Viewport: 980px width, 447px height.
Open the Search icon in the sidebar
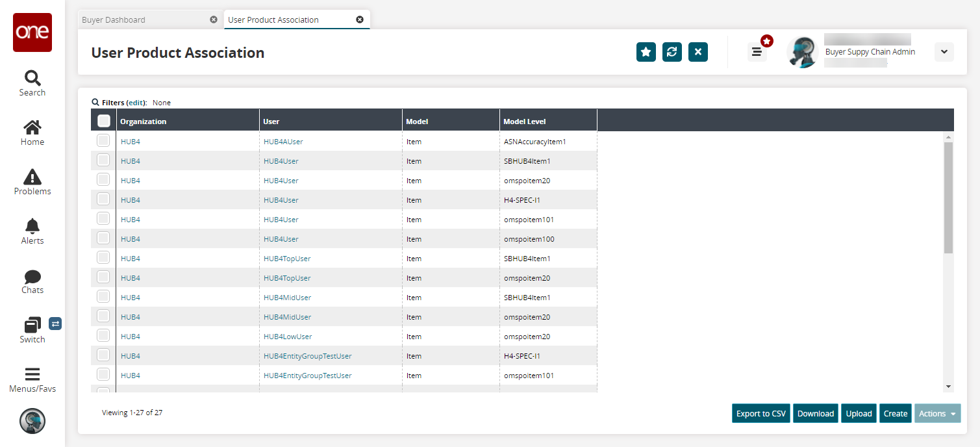[32, 79]
